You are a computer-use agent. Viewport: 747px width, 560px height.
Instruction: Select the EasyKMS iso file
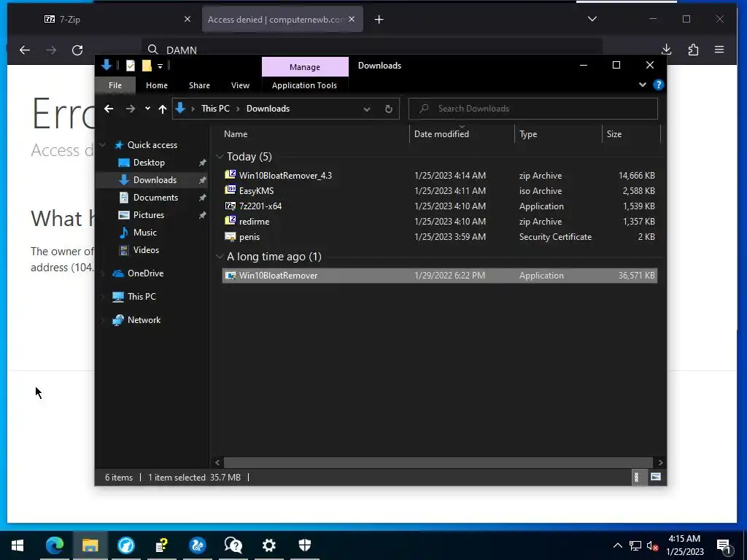pos(438,191)
